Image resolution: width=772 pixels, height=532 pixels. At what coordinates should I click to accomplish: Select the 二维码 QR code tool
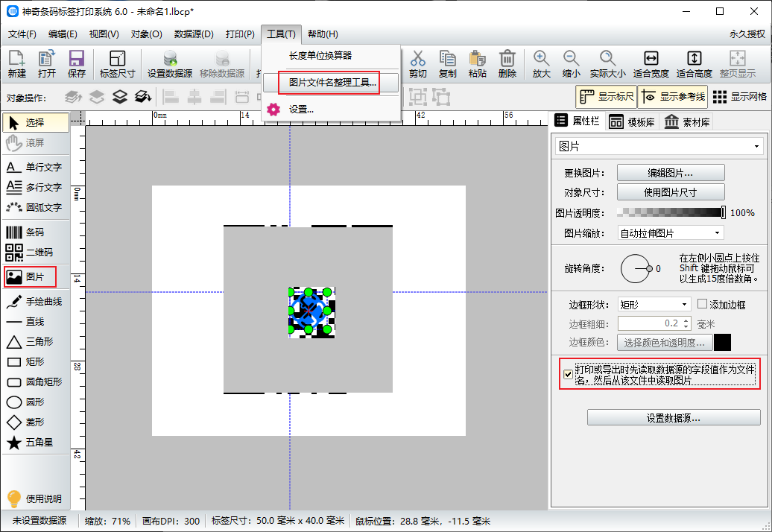(x=36, y=253)
